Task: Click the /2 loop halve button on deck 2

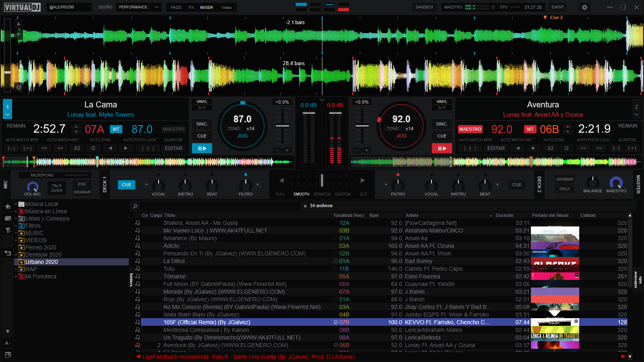Action: (x=566, y=148)
